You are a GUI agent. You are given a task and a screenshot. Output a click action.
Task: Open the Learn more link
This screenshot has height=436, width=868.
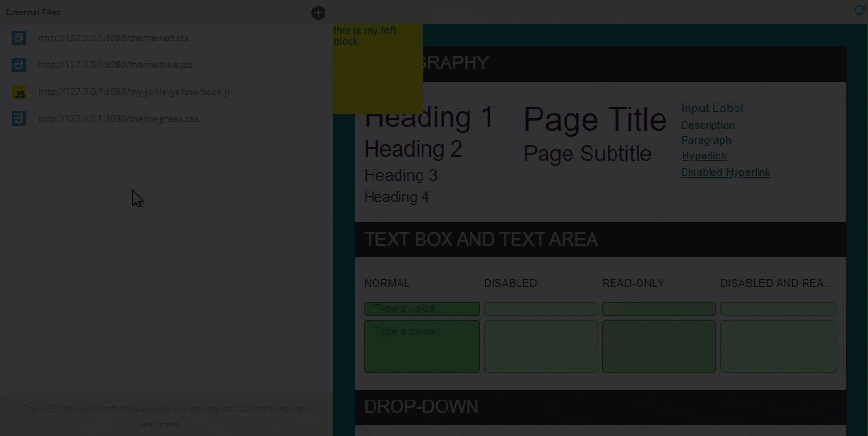(163, 424)
